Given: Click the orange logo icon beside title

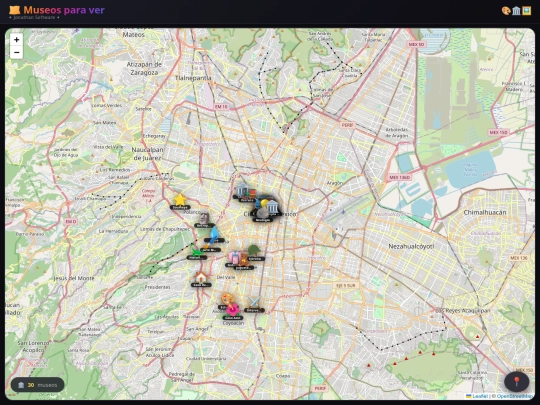Looking at the screenshot, I should pos(14,10).
